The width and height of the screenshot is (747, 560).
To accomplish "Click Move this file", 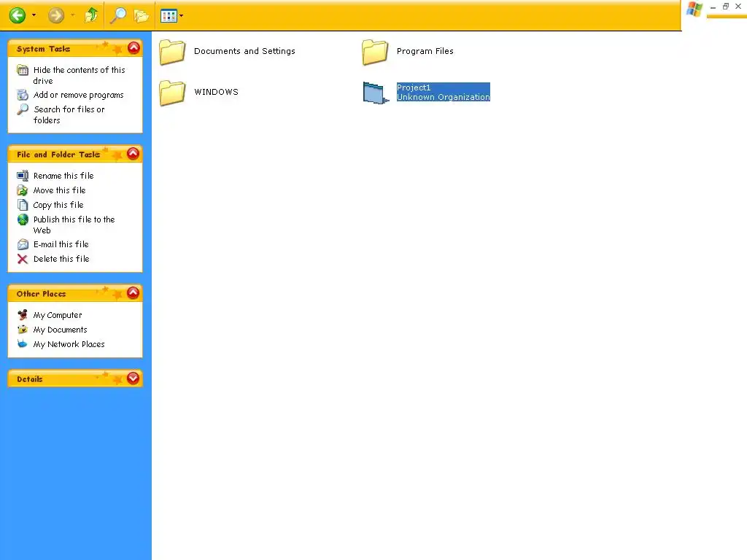I will (x=60, y=190).
